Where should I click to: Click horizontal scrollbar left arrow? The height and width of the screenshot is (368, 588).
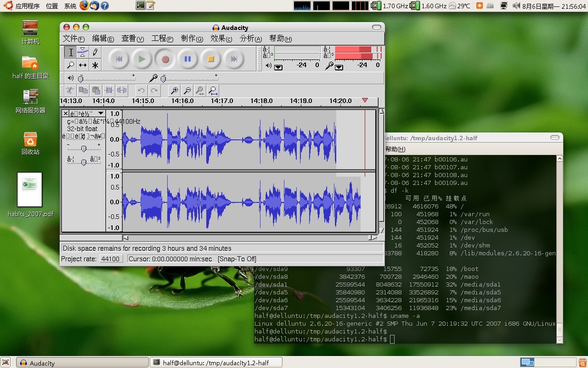point(126,238)
